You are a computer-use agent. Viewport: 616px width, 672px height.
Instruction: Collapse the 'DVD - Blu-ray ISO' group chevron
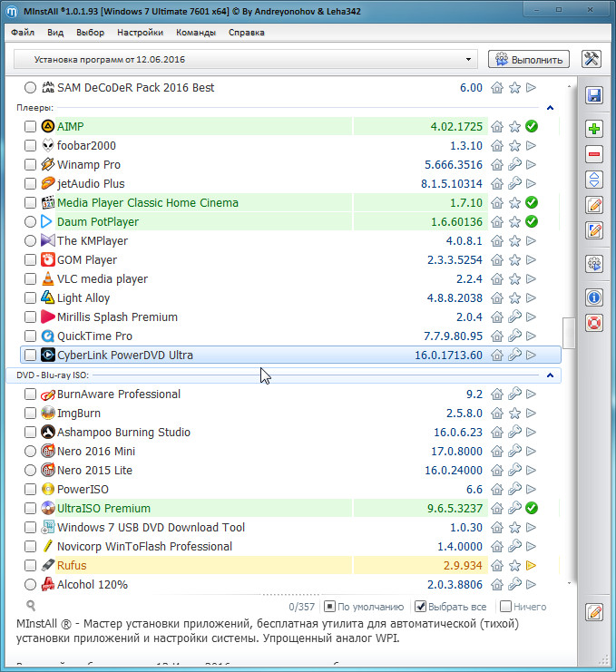(550, 375)
